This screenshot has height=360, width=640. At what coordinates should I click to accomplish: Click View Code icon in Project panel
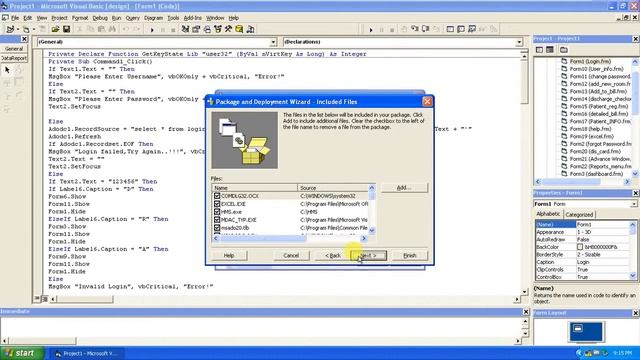pos(539,50)
